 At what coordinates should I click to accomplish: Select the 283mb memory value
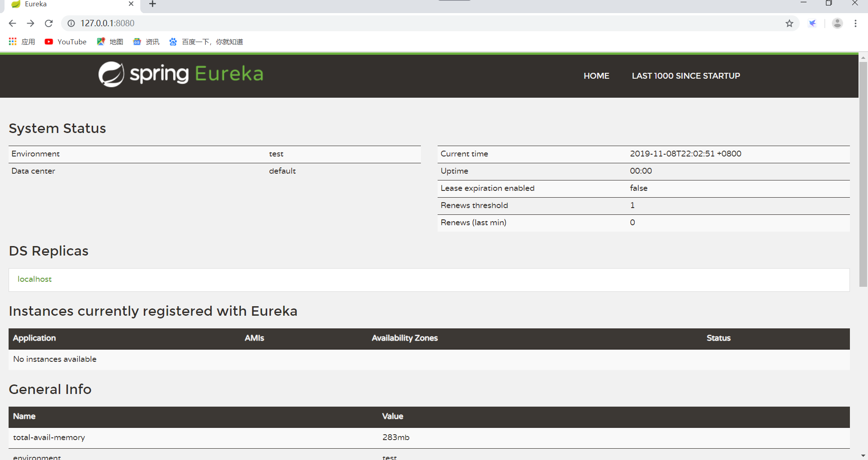396,437
